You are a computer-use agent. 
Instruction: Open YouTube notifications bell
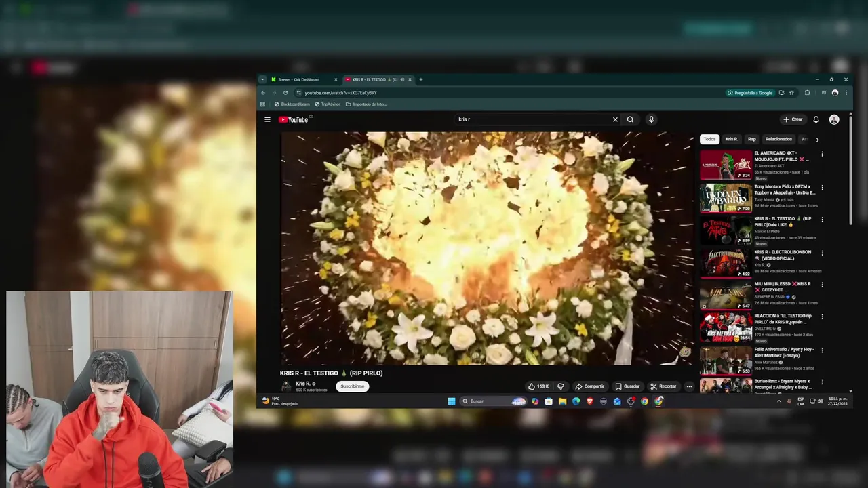(816, 119)
